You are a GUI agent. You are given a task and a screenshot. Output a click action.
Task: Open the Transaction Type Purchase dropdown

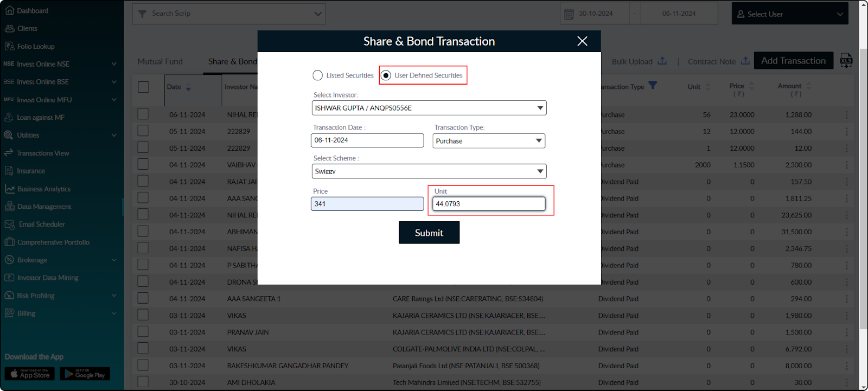(489, 141)
